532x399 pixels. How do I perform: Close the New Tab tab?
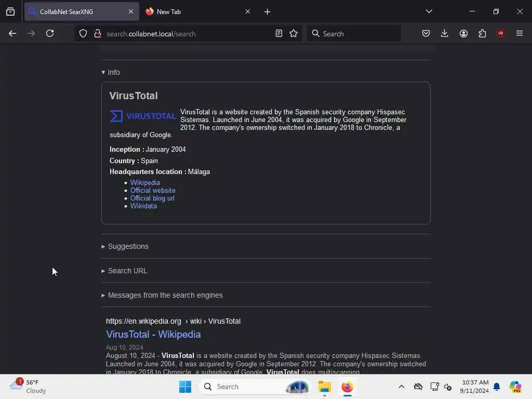click(x=248, y=11)
